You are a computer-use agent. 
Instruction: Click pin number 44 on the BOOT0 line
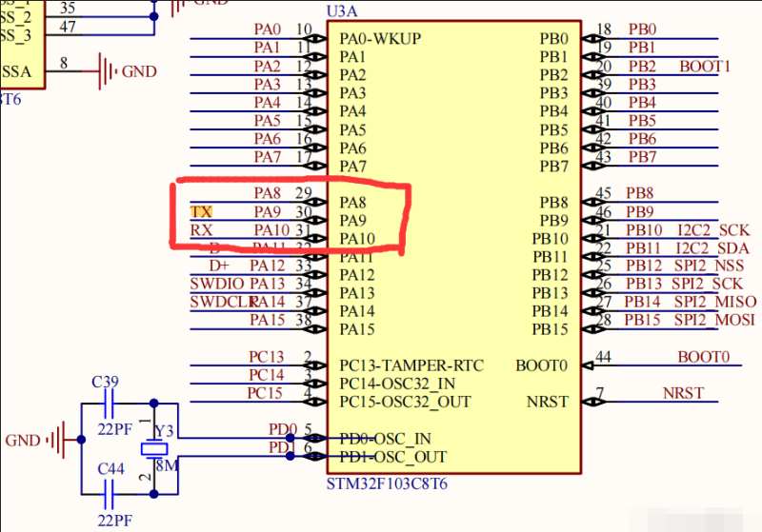tap(603, 357)
